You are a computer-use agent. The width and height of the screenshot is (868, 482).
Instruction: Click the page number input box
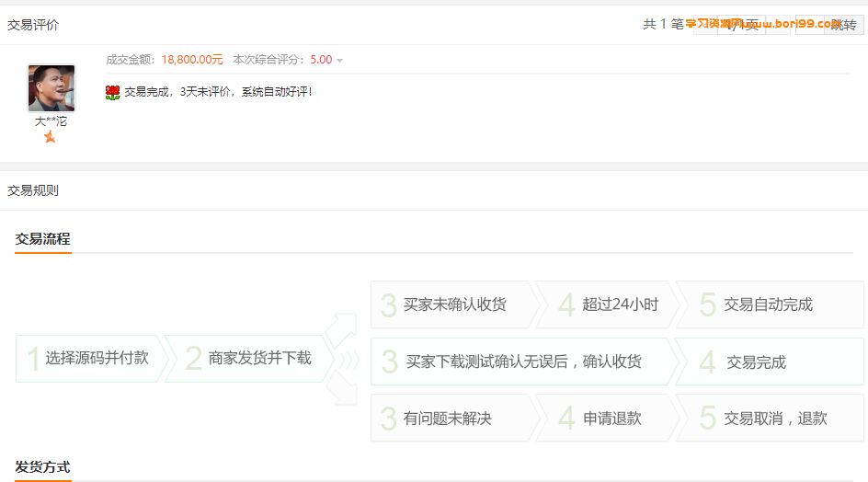pos(809,25)
